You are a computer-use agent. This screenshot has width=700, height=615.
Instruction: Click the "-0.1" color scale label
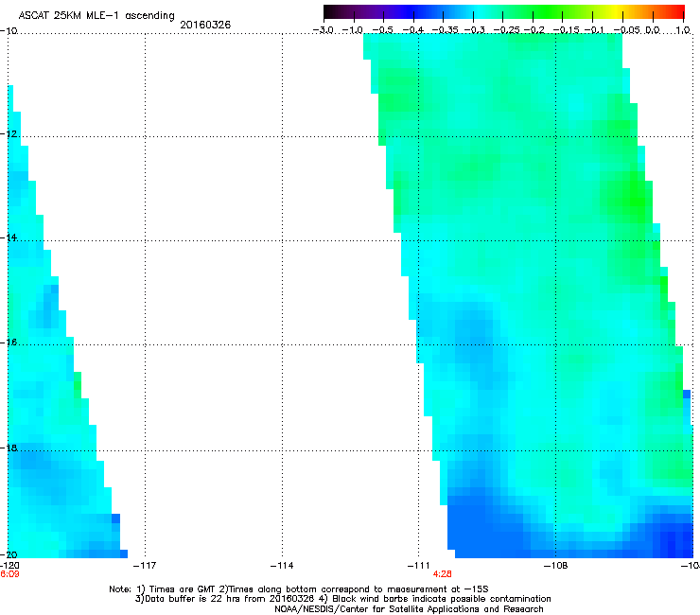pyautogui.click(x=594, y=30)
